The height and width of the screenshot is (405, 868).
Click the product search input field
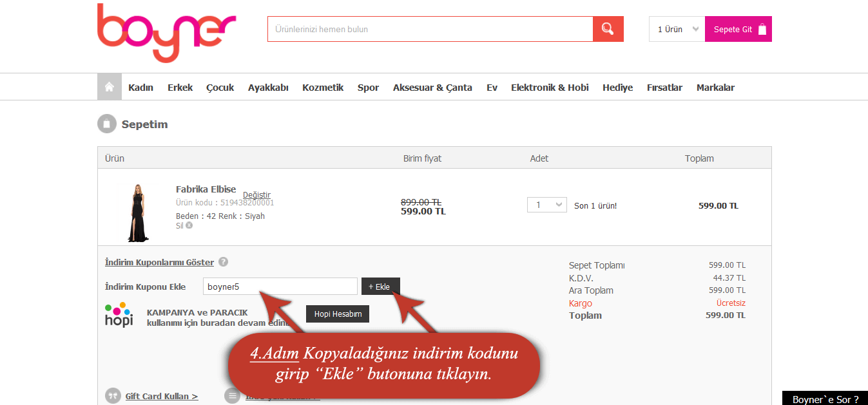click(x=430, y=29)
